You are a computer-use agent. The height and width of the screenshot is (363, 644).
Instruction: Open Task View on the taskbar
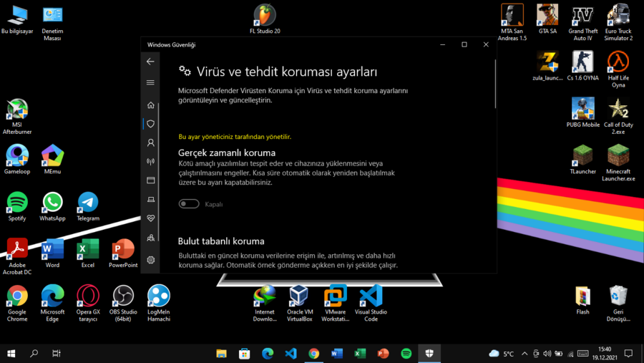click(x=57, y=354)
